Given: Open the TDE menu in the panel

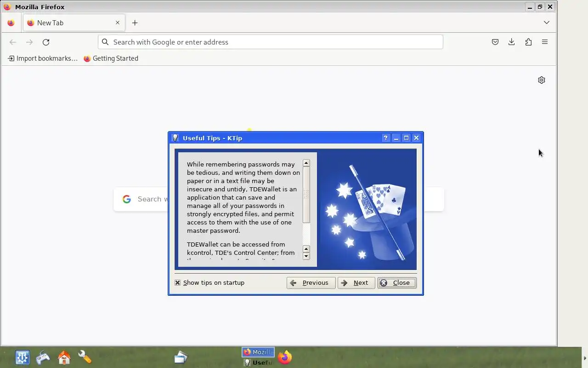Looking at the screenshot, I should [22, 357].
